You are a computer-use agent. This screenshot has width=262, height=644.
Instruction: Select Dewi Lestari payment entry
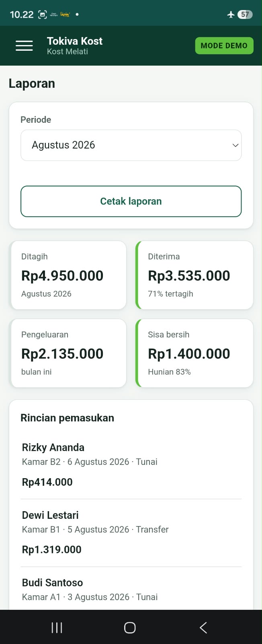[x=131, y=533]
